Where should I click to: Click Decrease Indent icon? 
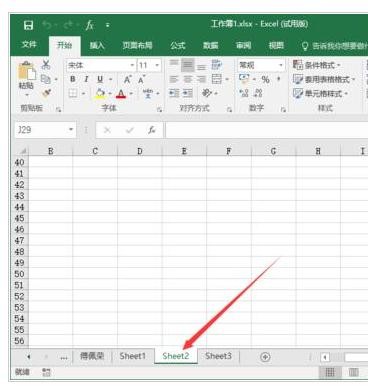coord(174,93)
